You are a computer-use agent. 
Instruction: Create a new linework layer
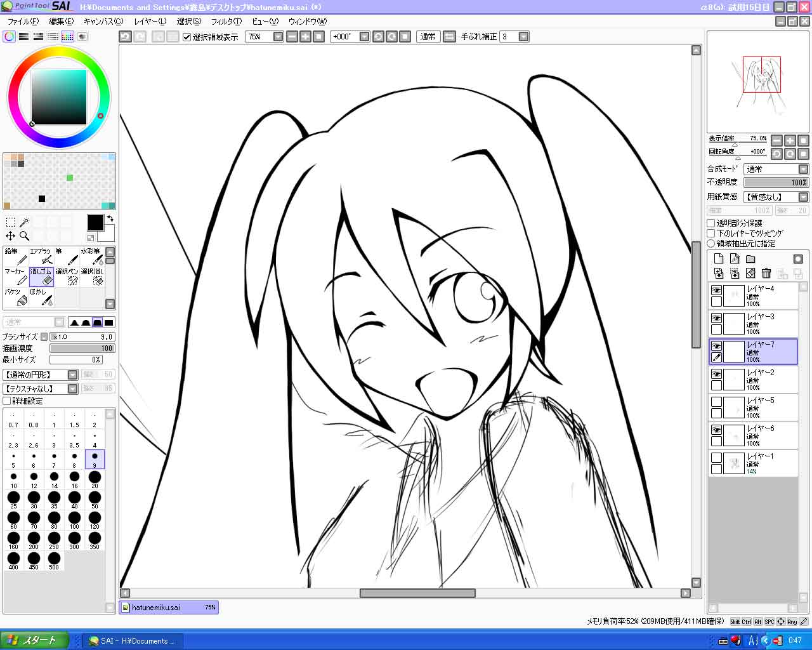(x=735, y=258)
